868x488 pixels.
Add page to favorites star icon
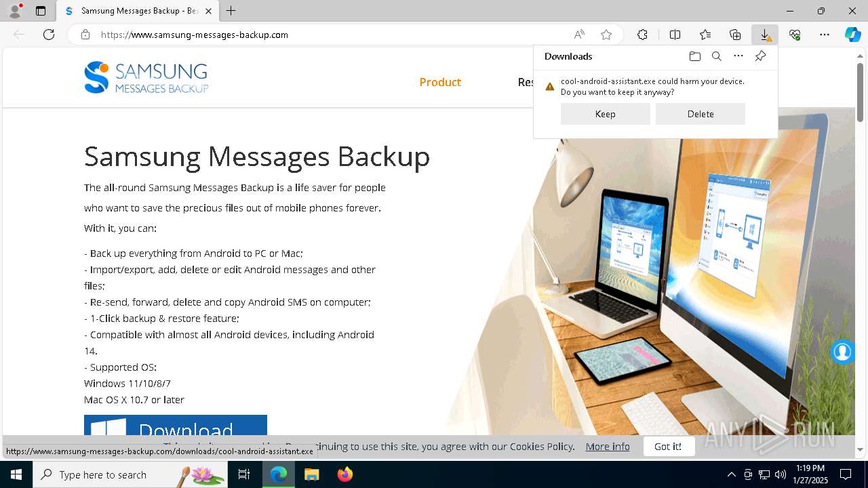click(x=606, y=35)
